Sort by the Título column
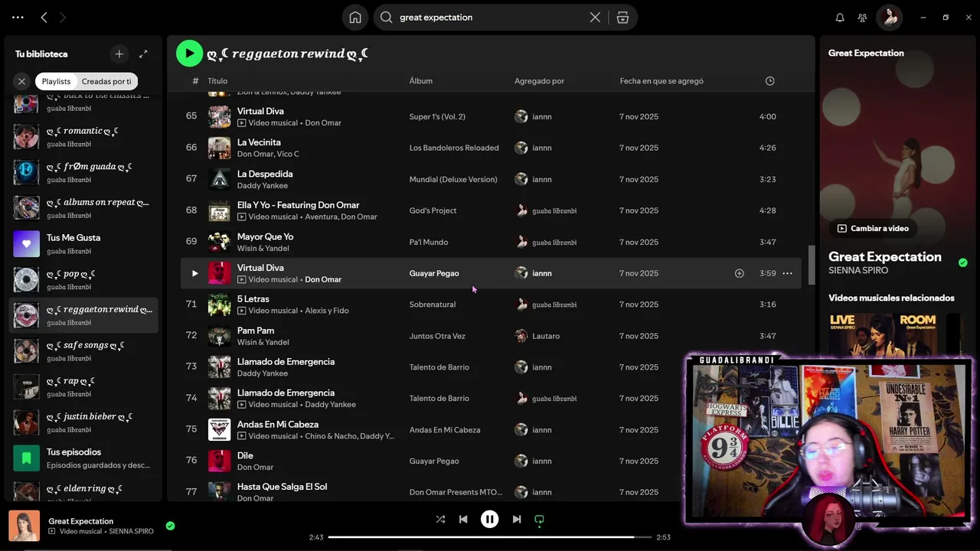Viewport: 980px width, 551px height. (x=217, y=81)
